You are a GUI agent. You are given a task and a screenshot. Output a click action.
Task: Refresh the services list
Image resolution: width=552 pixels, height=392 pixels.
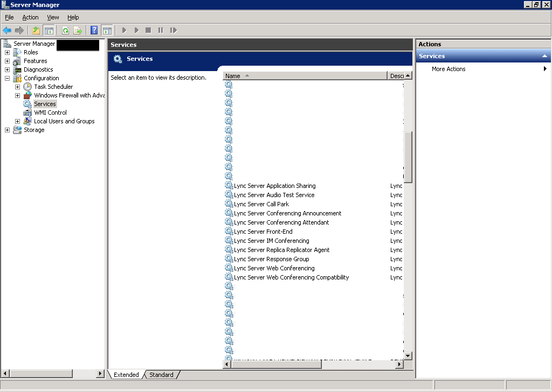[65, 30]
